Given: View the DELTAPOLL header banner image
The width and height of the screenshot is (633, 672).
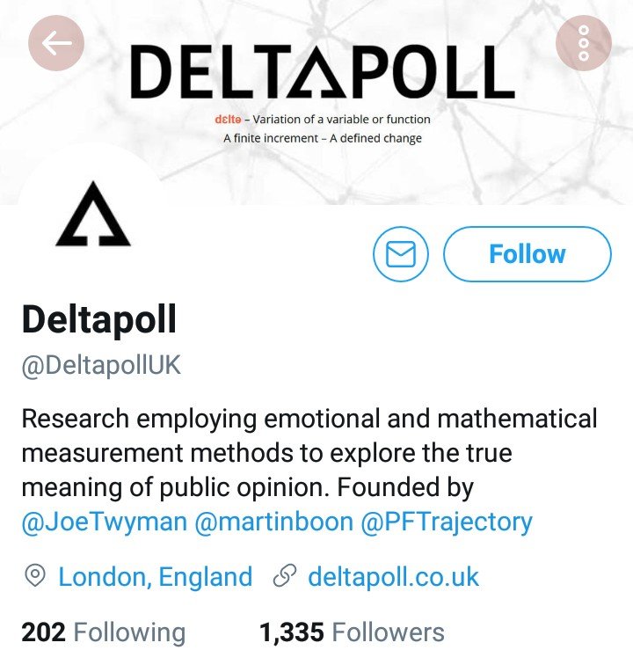Looking at the screenshot, I should 316,167.
